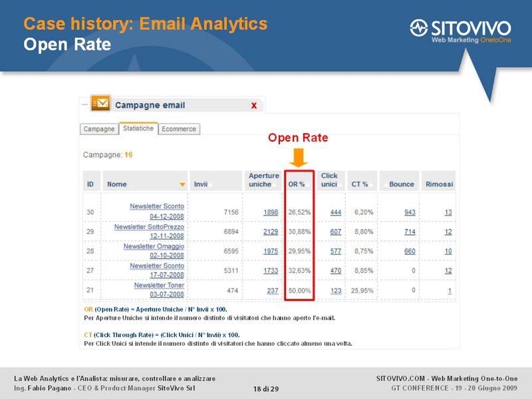Image resolution: width=532 pixels, height=399 pixels.
Task: Click removed count 10 in row 28
Action: 448,251
